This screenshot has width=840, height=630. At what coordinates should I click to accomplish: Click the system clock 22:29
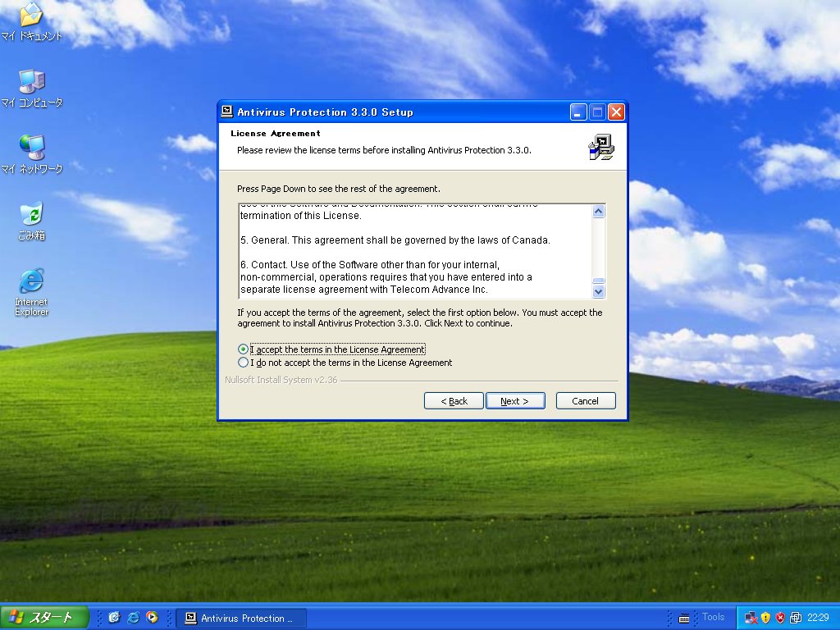pos(818,619)
